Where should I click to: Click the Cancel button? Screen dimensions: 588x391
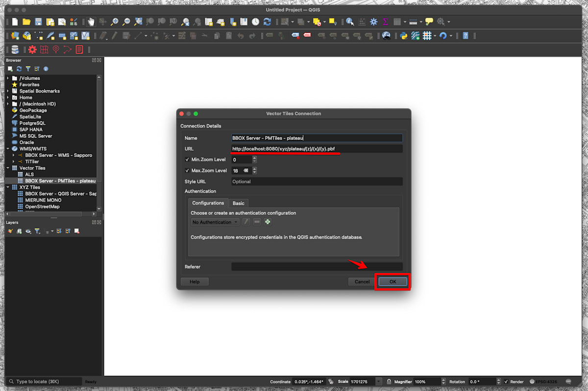tap(362, 282)
